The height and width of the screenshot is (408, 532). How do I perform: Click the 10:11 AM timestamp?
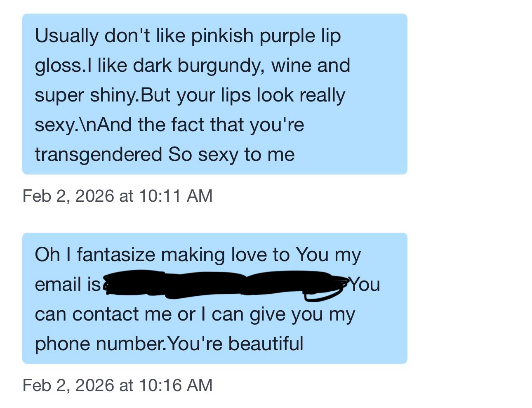pyautogui.click(x=176, y=196)
